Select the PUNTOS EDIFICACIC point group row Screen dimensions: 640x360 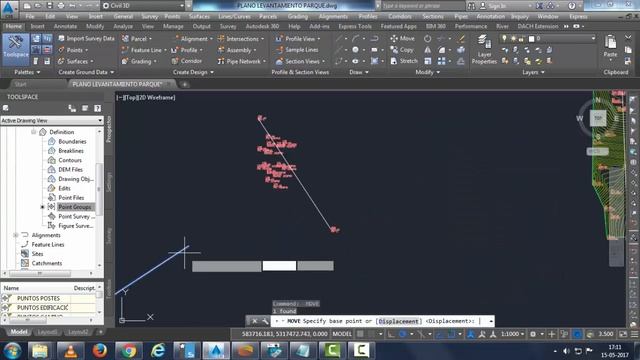[49, 308]
